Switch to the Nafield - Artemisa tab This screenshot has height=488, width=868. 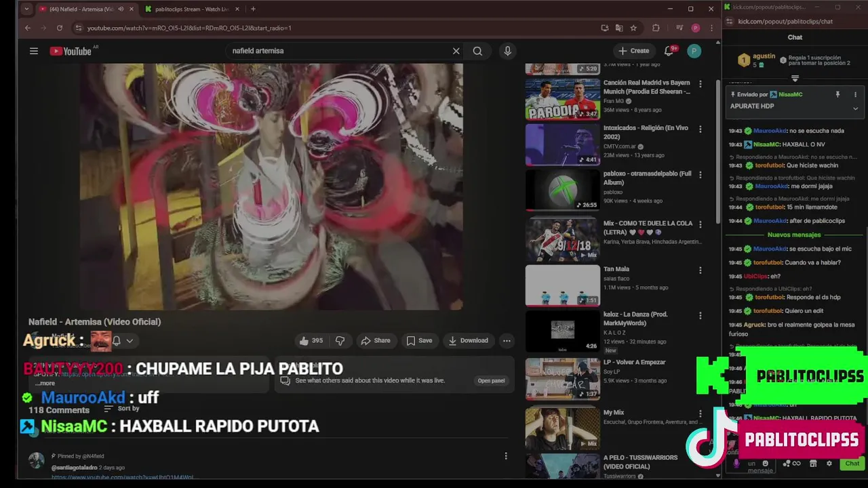point(86,9)
